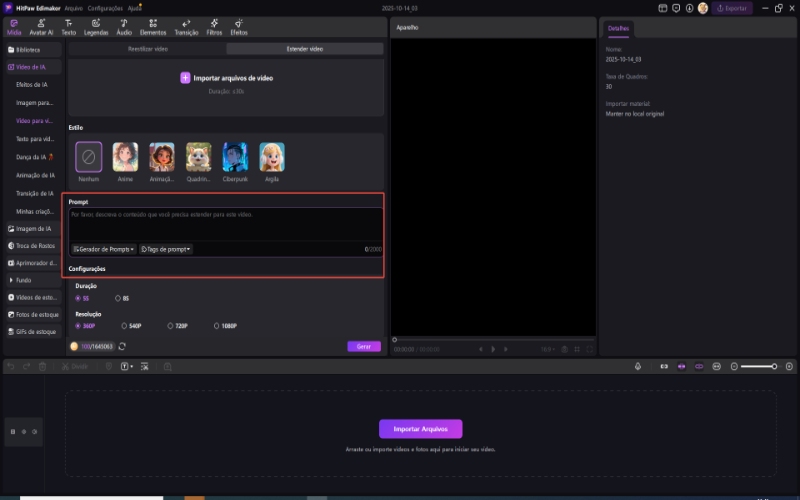Click the marker pin icon in timeline toolbar
This screenshot has width=800, height=500.
click(x=109, y=366)
